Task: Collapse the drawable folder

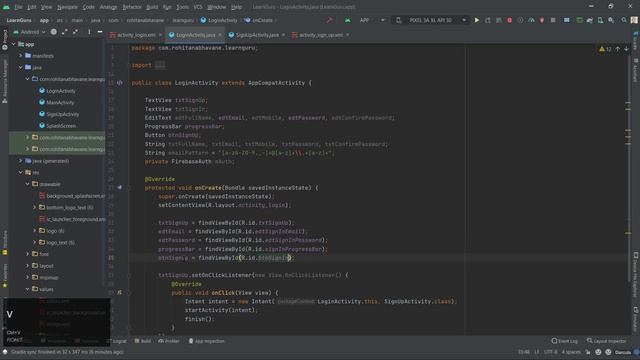Action: [27, 184]
